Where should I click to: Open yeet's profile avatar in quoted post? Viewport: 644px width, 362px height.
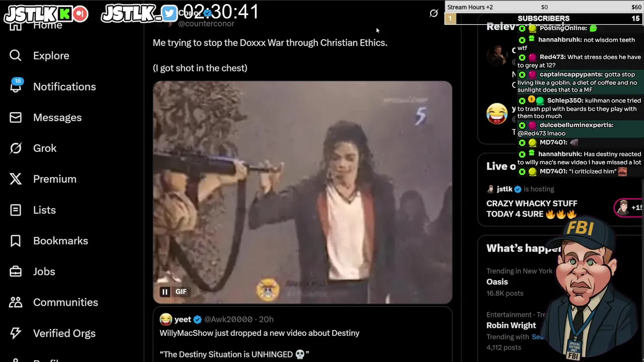(x=166, y=319)
